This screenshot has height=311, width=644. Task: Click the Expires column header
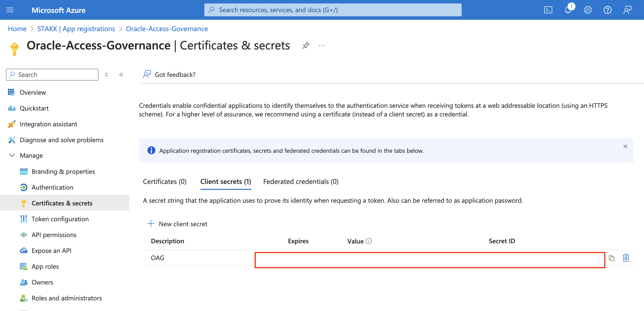pos(298,241)
